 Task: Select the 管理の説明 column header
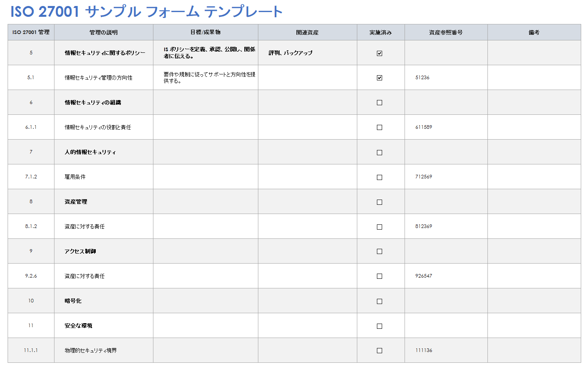tap(104, 32)
